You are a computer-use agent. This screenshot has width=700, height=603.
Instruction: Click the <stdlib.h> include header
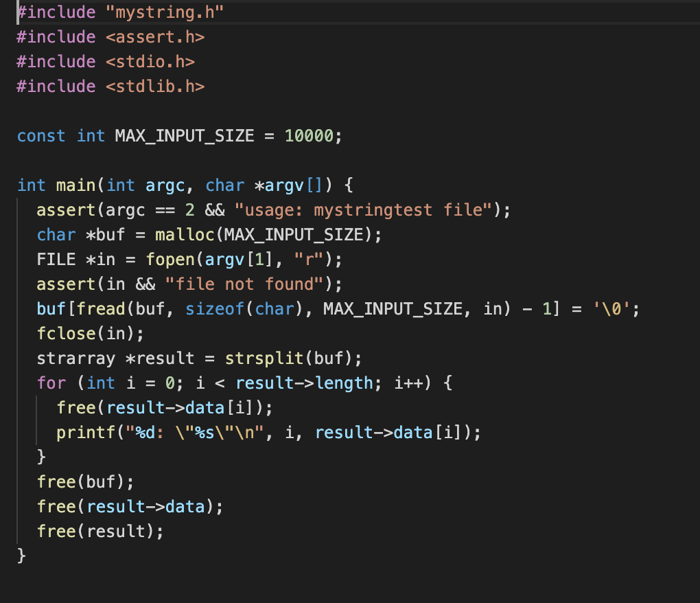[155, 86]
